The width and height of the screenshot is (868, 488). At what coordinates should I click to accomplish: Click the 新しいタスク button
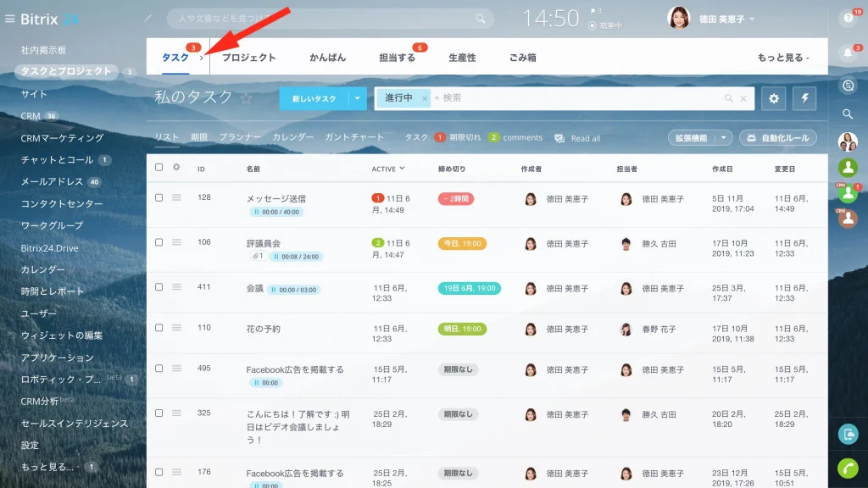click(314, 98)
